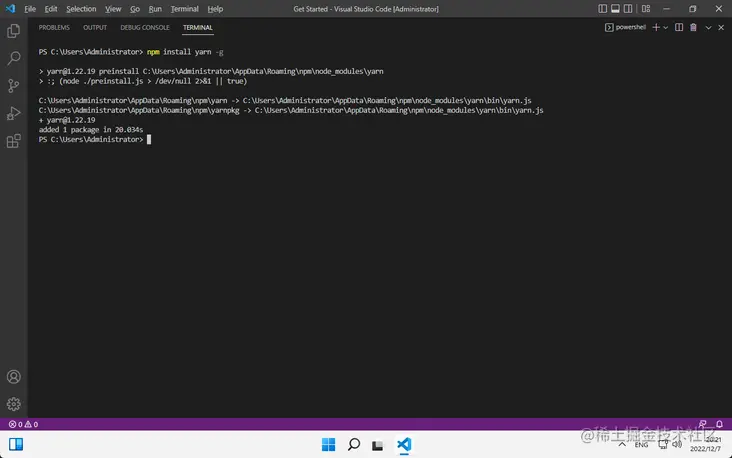732x458 pixels.
Task: Restore down the VS Code window
Action: (x=693, y=8)
